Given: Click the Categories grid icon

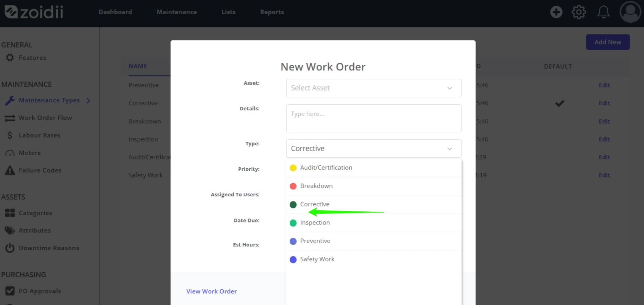Looking at the screenshot, I should tap(10, 213).
